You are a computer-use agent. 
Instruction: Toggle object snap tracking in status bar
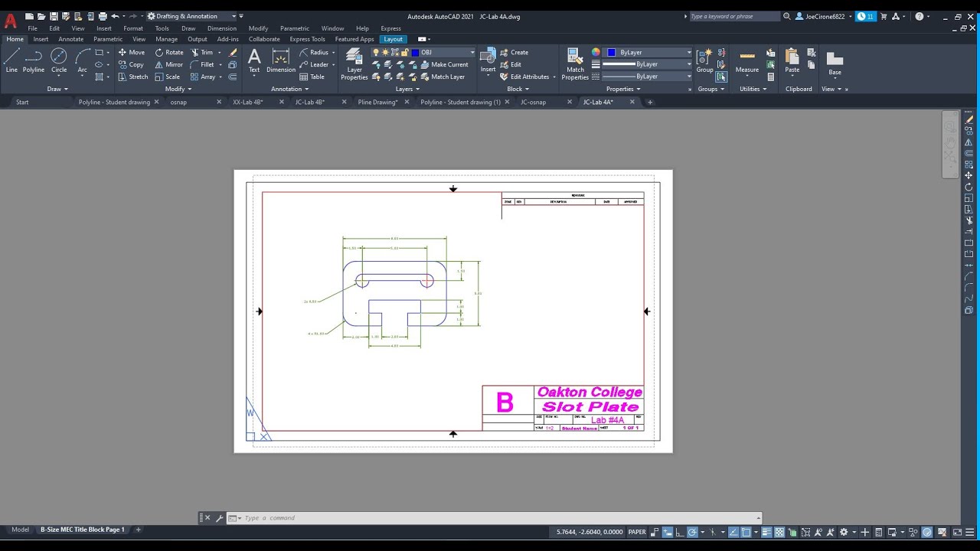coord(734,532)
